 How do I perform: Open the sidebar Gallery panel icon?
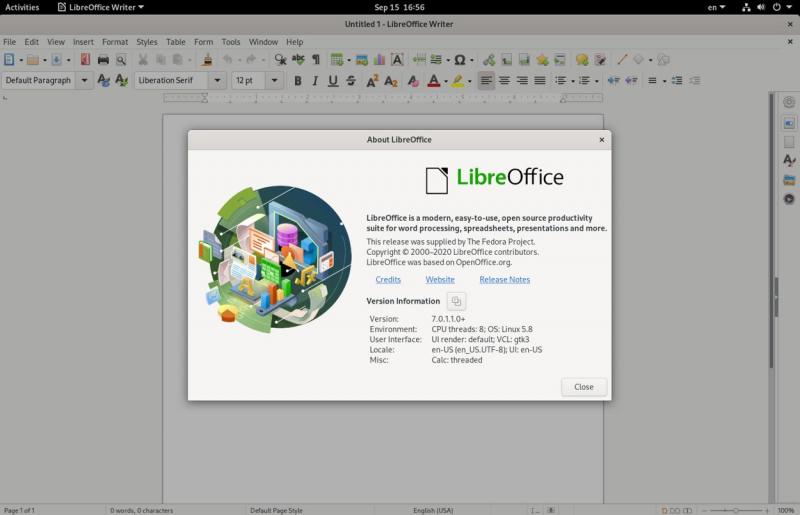click(x=789, y=180)
